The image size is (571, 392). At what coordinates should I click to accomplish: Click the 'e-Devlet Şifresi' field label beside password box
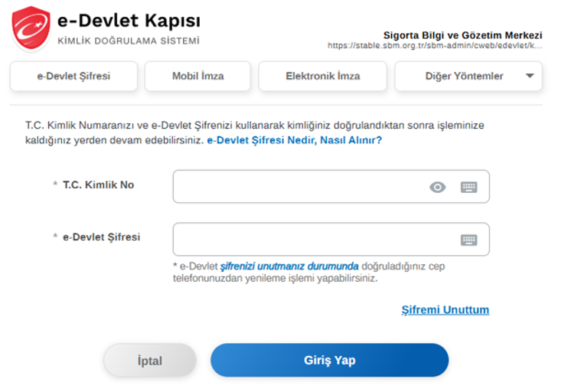point(101,237)
